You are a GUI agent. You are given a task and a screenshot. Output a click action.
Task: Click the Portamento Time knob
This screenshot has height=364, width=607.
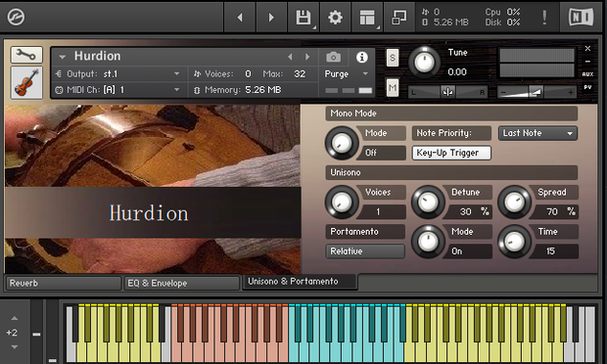point(514,242)
